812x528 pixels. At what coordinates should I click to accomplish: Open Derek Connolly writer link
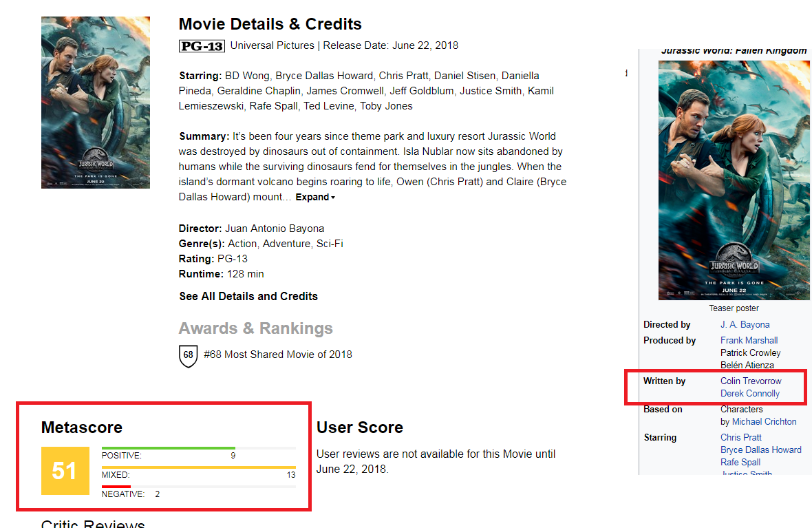click(750, 393)
